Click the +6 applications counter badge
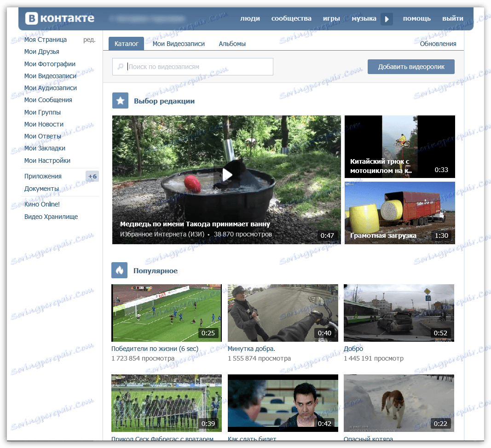Viewport: 491px width, 448px height. [x=92, y=176]
